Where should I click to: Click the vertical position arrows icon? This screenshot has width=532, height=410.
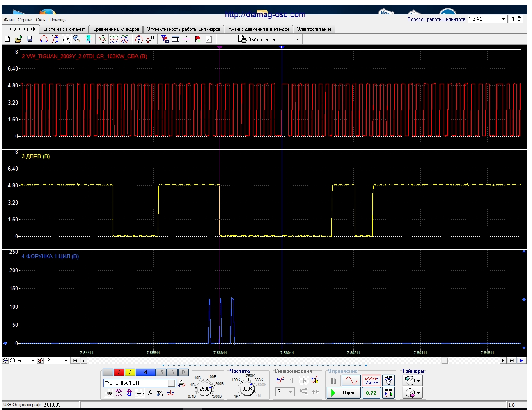(x=129, y=393)
